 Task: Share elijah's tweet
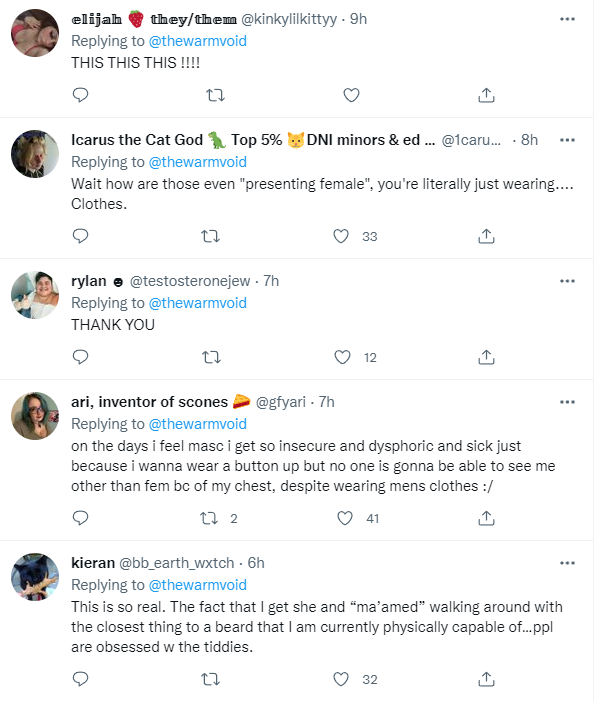pos(486,95)
